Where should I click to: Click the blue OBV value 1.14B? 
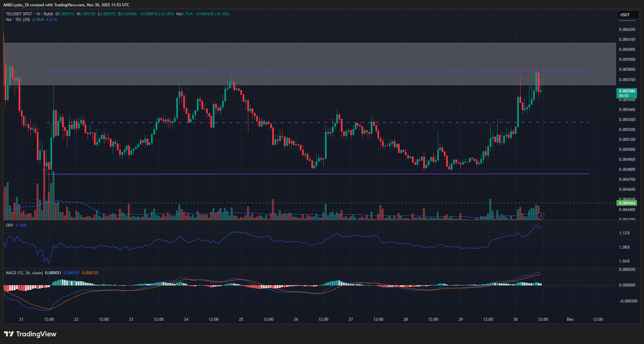[x=21, y=225]
